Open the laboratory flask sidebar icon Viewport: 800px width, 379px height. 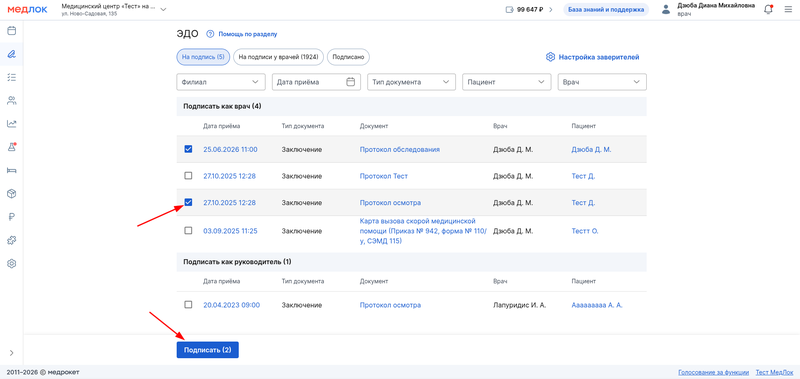click(x=12, y=147)
